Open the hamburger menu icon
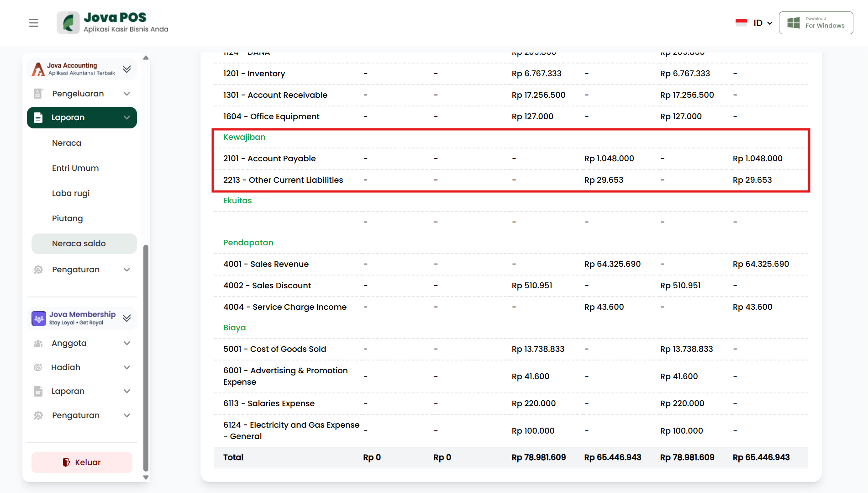 pyautogui.click(x=34, y=23)
